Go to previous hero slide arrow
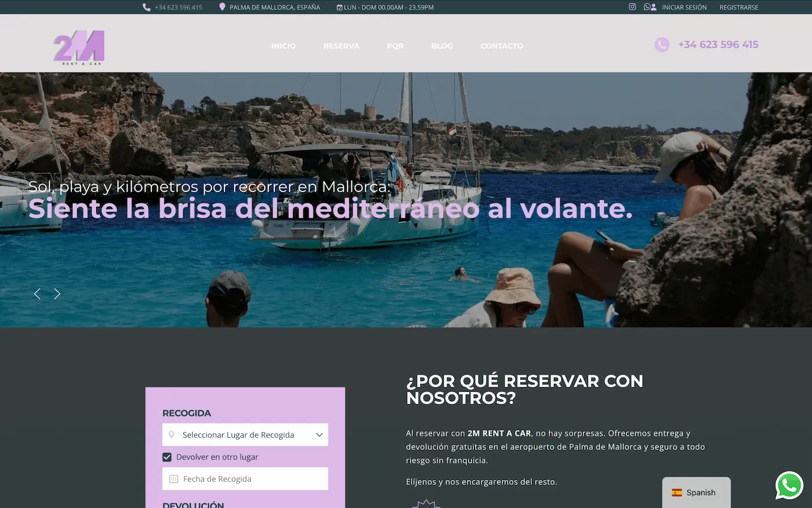 point(37,294)
